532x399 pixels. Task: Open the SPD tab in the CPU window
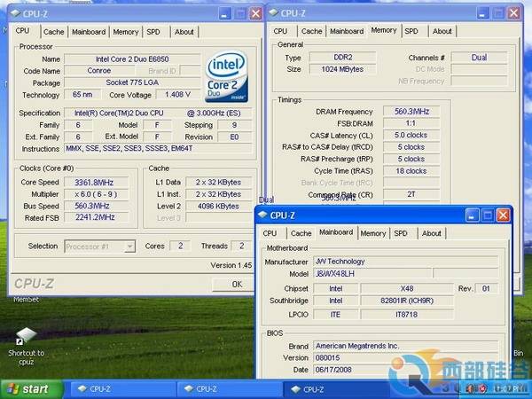tap(153, 32)
